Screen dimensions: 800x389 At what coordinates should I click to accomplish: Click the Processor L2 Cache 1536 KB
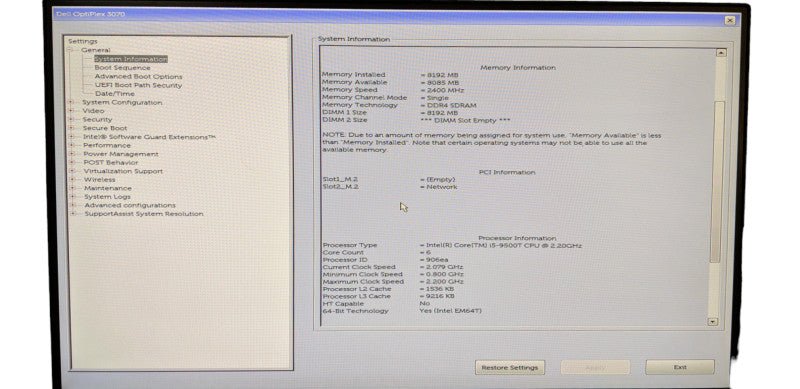437,289
